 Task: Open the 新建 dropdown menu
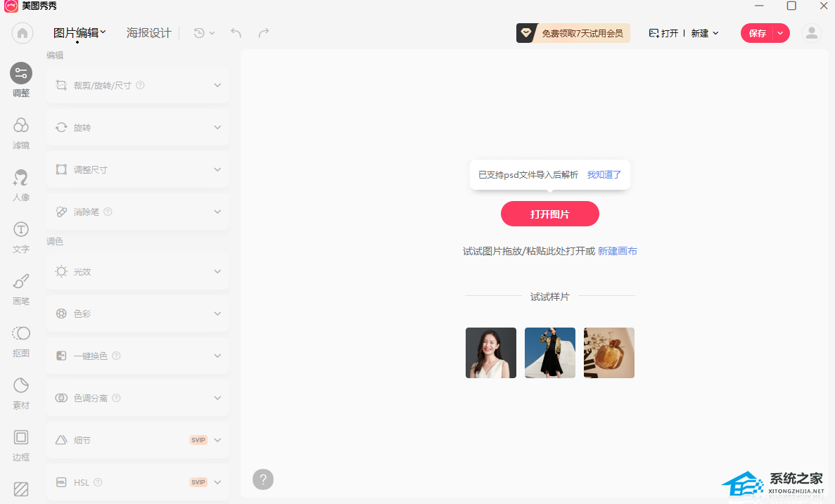(705, 33)
